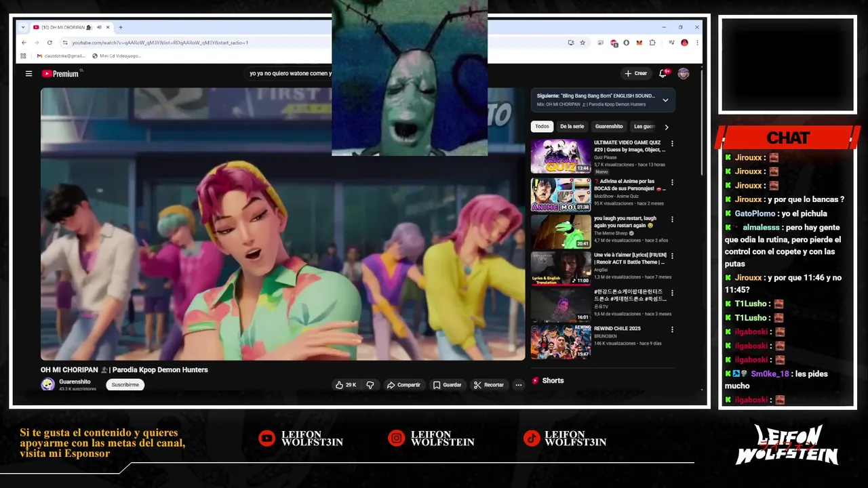Open more actions ellipsis below the video
Viewport: 868px width, 488px height.
[x=519, y=385]
